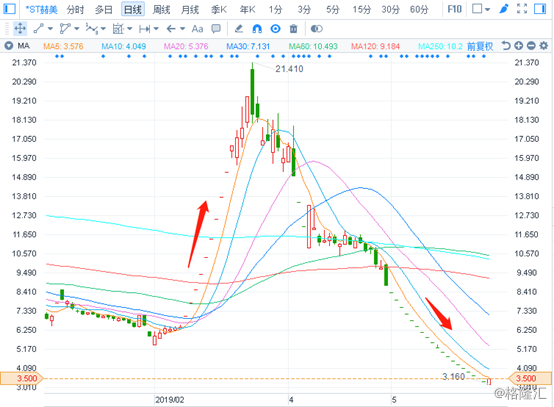Select the polygon shape drawing tool
The image size is (554, 407).
tap(65, 29)
